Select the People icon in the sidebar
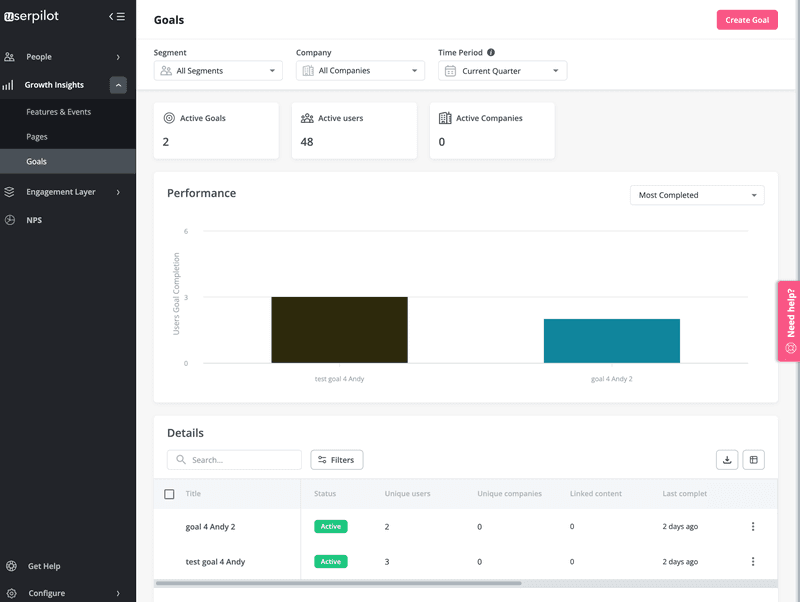 point(10,57)
